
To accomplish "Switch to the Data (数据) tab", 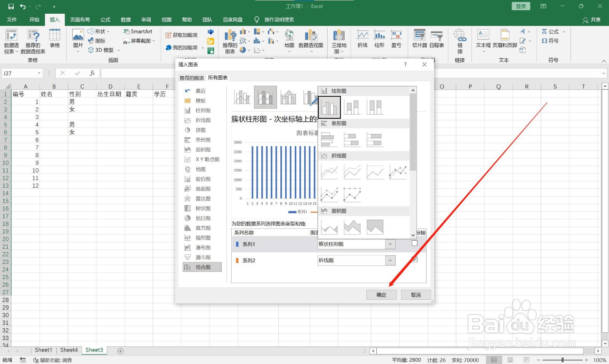I will tap(126, 19).
